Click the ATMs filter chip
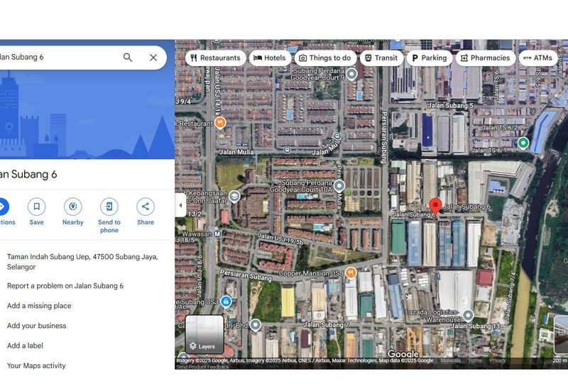This screenshot has height=392, width=568. pyautogui.click(x=537, y=58)
